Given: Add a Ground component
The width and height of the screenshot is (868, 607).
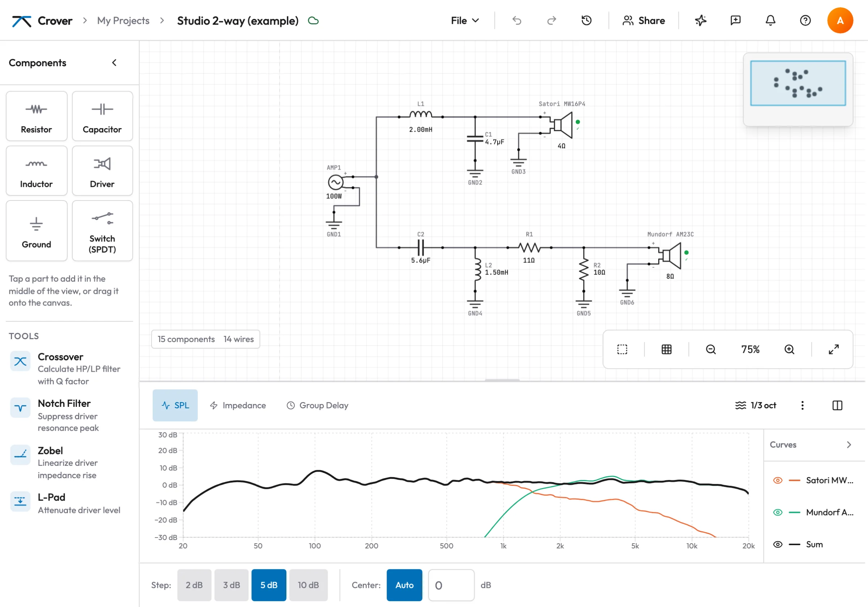Looking at the screenshot, I should tap(37, 231).
